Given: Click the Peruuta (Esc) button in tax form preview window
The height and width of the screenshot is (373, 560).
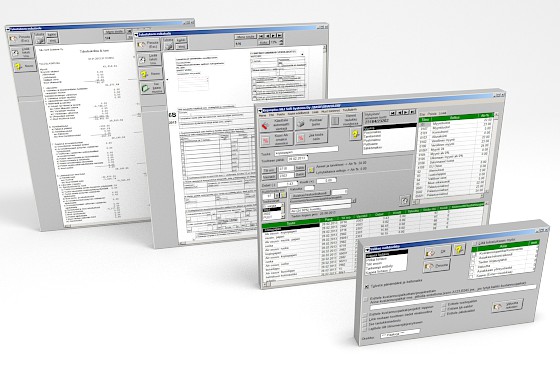Looking at the screenshot, I should 149,45.
